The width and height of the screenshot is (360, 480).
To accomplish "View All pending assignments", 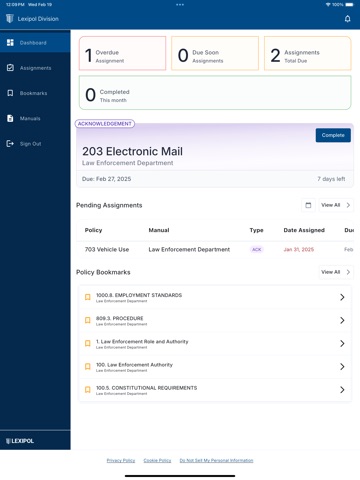I will [x=336, y=205].
